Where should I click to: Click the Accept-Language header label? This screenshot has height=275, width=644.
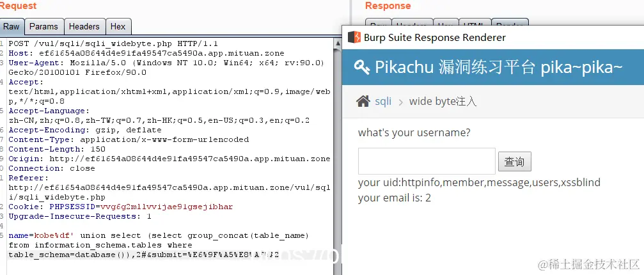click(49, 111)
